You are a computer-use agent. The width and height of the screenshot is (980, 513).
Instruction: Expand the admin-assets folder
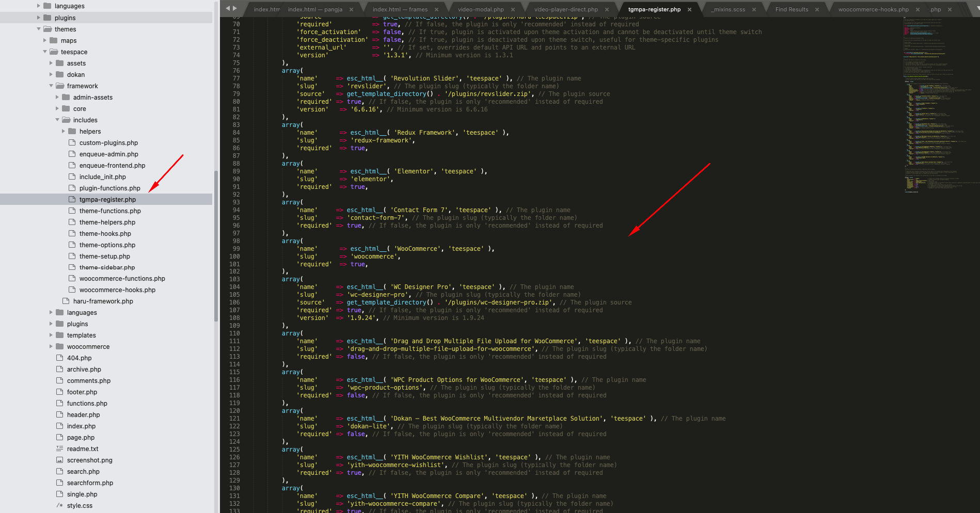[x=57, y=97]
